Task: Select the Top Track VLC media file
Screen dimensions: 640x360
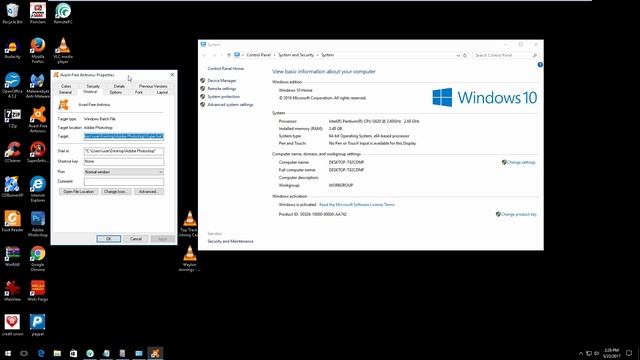Action: [x=189, y=224]
